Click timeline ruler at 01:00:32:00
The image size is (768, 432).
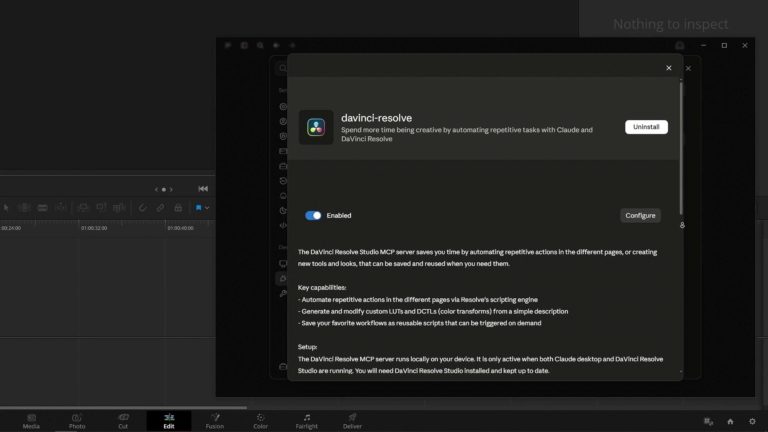point(94,228)
